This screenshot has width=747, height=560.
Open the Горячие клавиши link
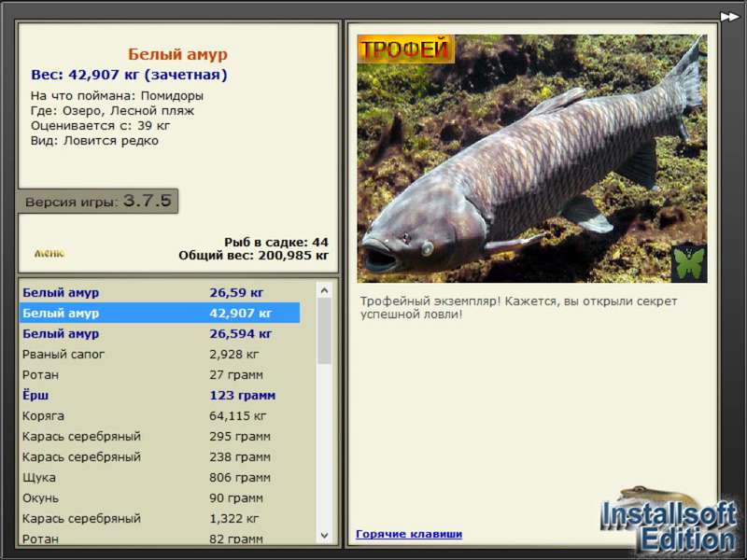(409, 534)
